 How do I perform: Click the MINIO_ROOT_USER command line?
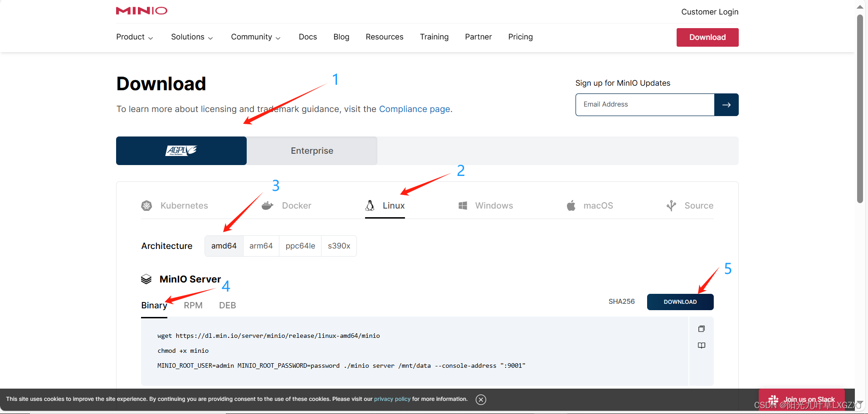point(341,366)
